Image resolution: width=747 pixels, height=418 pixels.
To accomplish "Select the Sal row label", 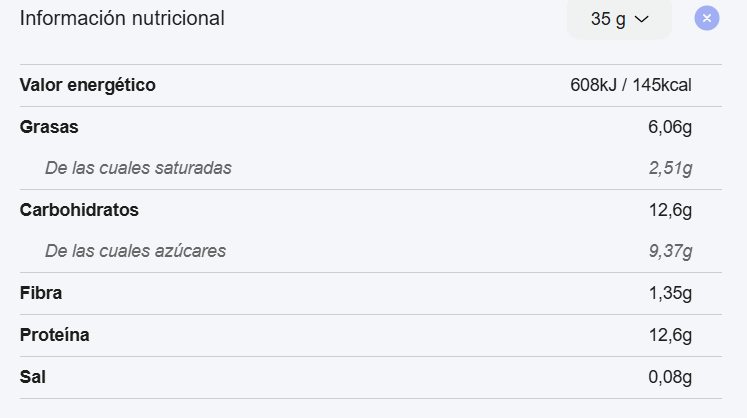I will point(33,377).
